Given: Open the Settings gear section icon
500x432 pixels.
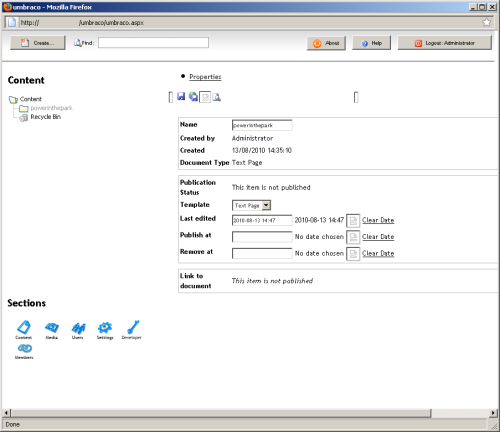Looking at the screenshot, I should pyautogui.click(x=105, y=328).
